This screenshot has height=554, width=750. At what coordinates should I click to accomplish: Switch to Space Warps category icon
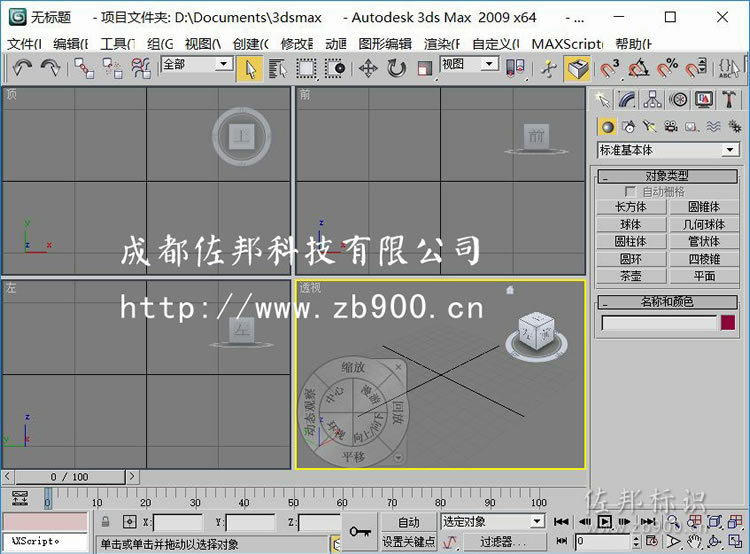tap(713, 127)
